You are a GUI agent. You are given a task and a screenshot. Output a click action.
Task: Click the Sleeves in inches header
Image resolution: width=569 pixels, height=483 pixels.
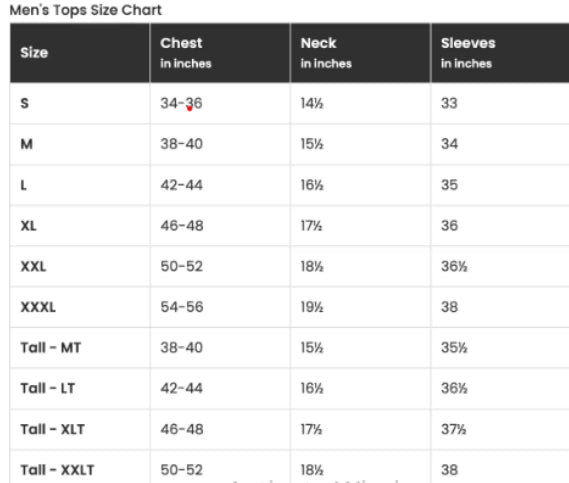[x=468, y=53]
